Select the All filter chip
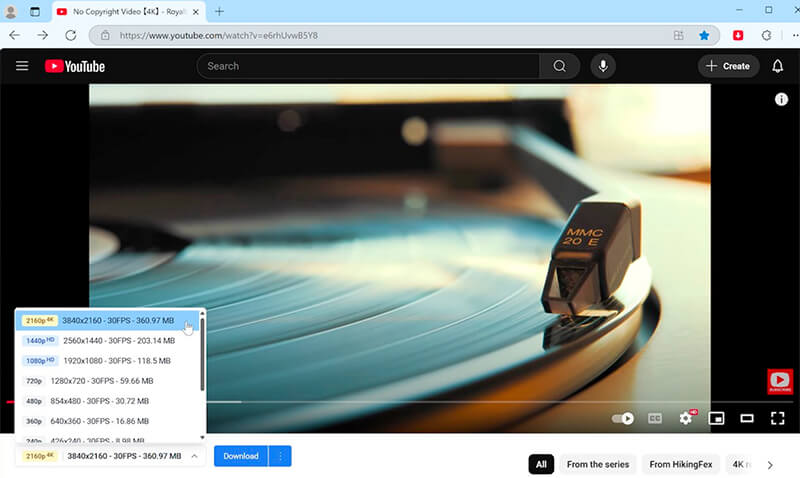The image size is (800, 478). pyautogui.click(x=541, y=464)
